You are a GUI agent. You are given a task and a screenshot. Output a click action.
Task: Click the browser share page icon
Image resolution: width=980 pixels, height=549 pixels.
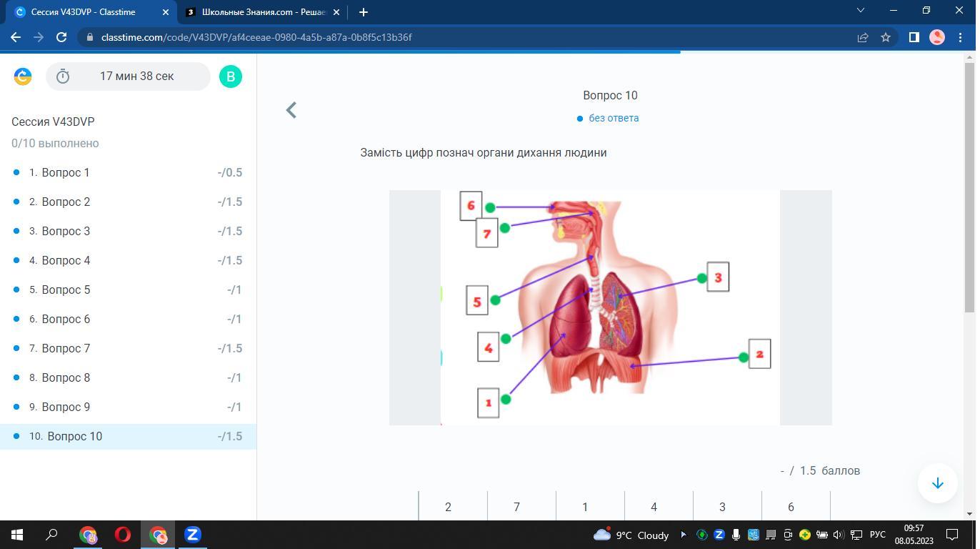click(x=862, y=37)
